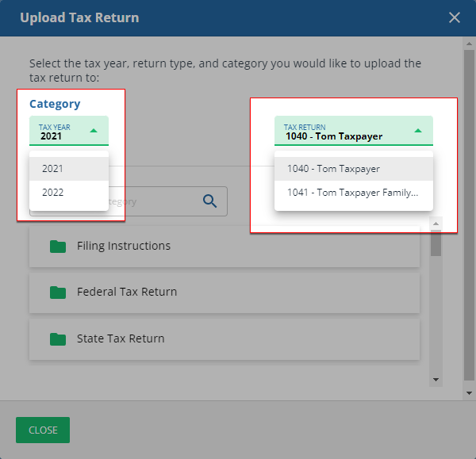Click the Federal Tax Return folder icon
Image resolution: width=476 pixels, height=459 pixels.
tap(58, 293)
